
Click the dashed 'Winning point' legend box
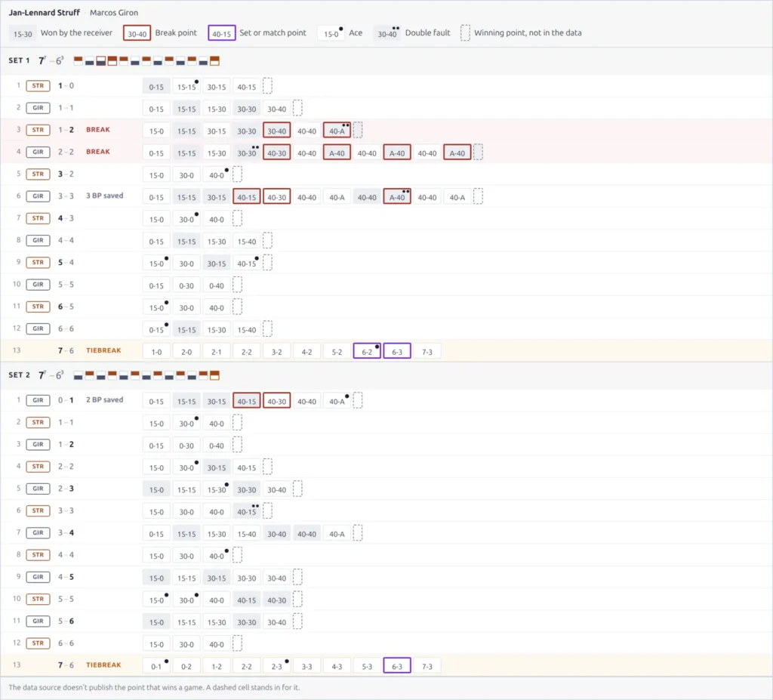click(x=465, y=33)
